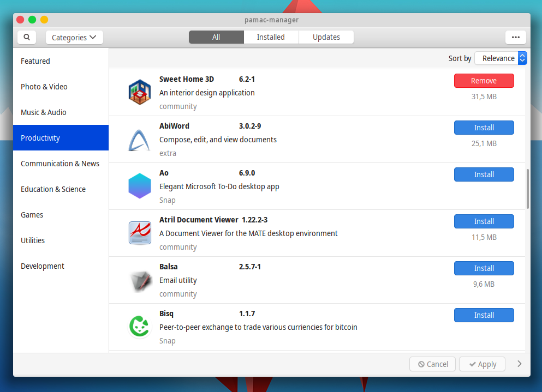Click the AbiWord app icon
This screenshot has height=392, width=542.
139,140
